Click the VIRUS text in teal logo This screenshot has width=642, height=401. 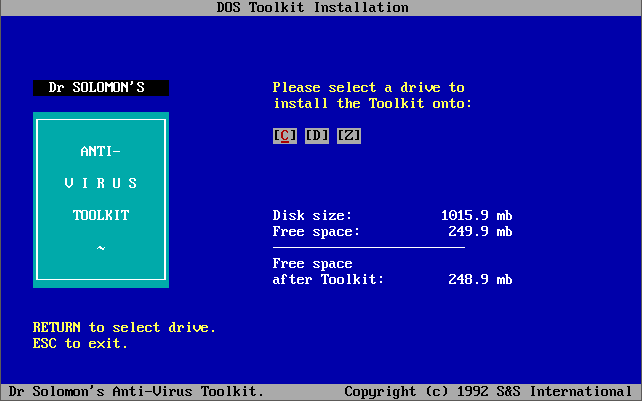click(100, 184)
